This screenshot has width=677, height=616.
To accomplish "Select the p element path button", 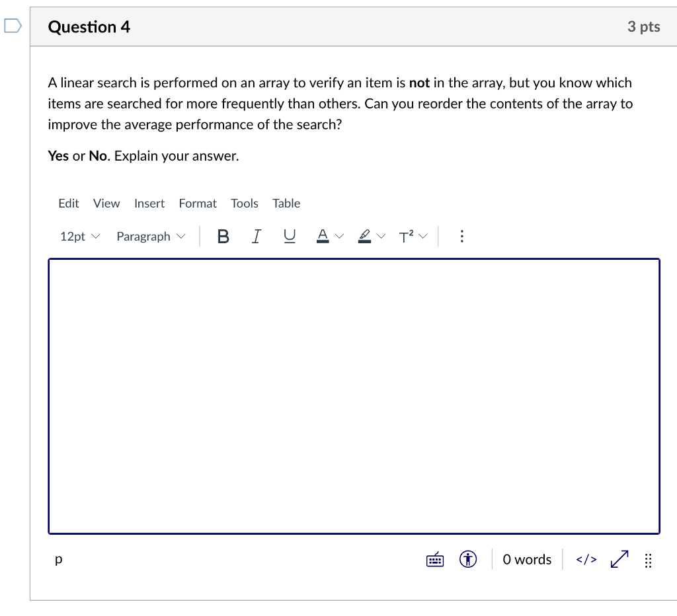I will pos(58,559).
